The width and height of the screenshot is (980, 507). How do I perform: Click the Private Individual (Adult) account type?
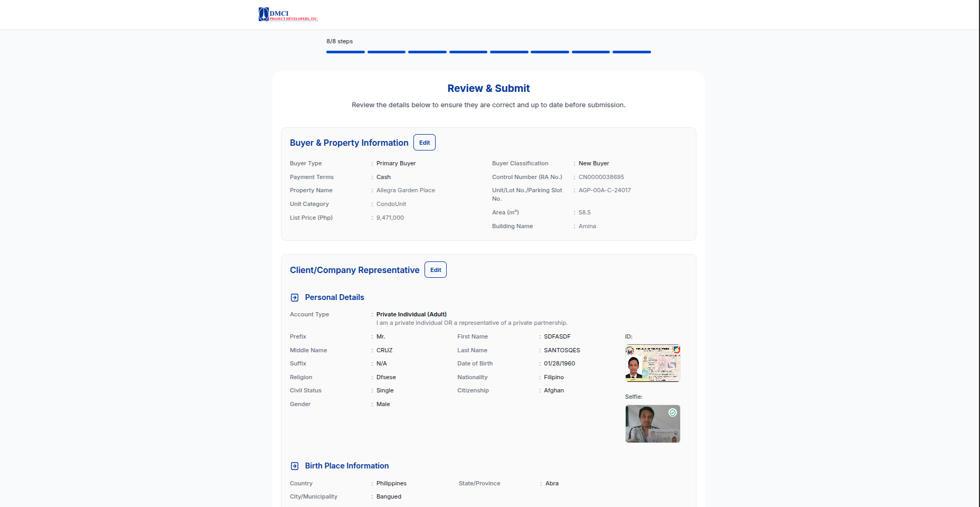[411, 314]
